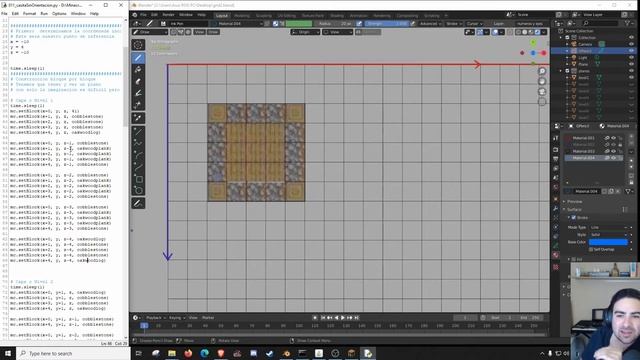Select the Fill bucket tool
640x360 pixels.
pyautogui.click(x=138, y=69)
